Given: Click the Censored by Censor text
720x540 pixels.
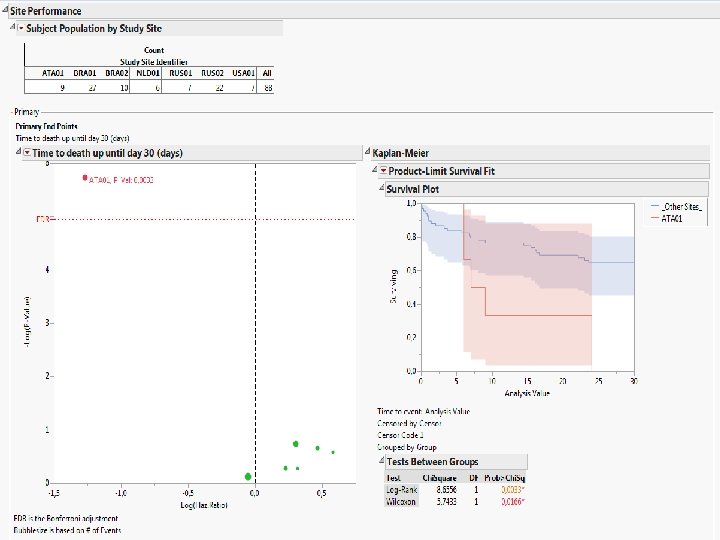Looking at the screenshot, I should (409, 423).
